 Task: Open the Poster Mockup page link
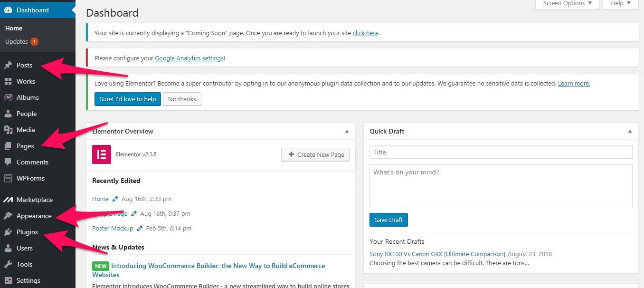tap(113, 228)
